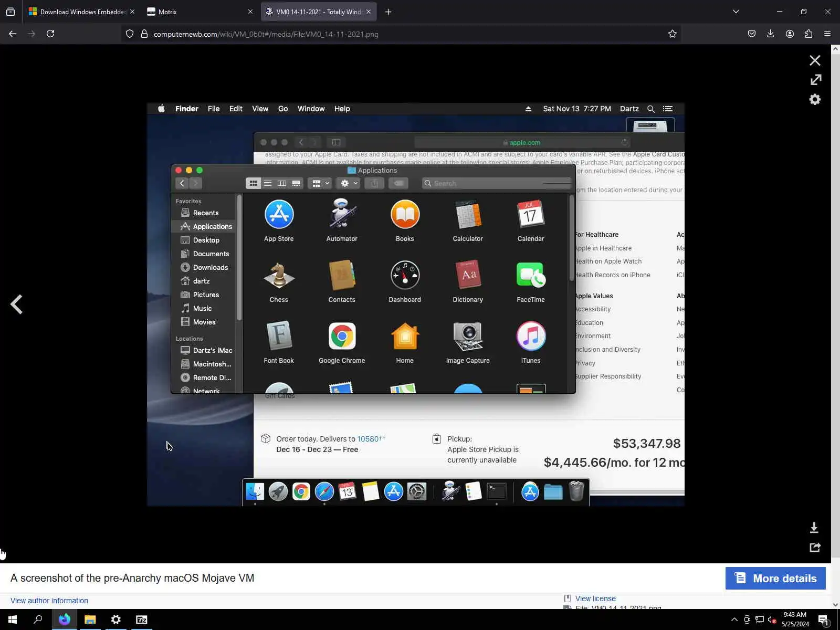Open the View author information link
This screenshot has width=840, height=630.
(x=49, y=601)
